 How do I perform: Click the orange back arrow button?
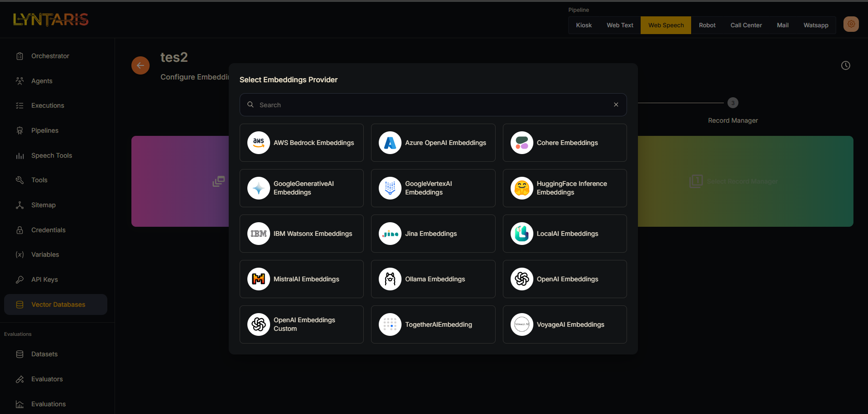click(x=140, y=65)
